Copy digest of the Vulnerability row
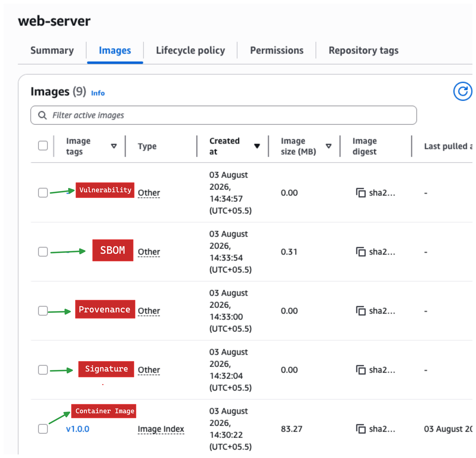Screen dimensions: 476x458 (361, 193)
